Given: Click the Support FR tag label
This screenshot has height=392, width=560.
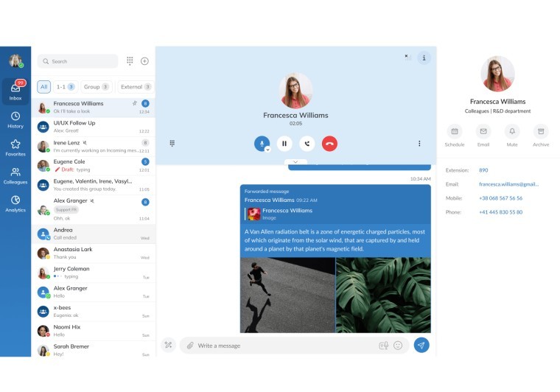Looking at the screenshot, I should tap(66, 210).
